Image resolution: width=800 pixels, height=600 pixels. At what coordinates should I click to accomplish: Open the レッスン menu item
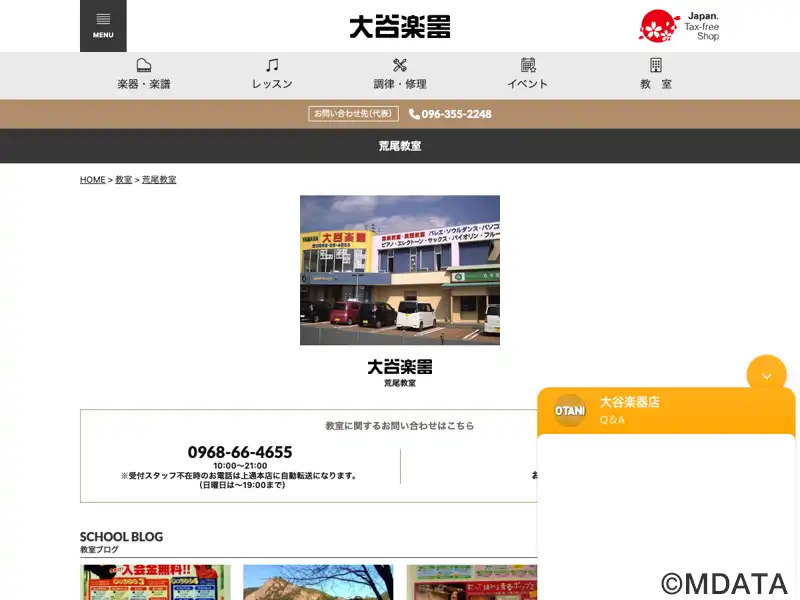(272, 74)
